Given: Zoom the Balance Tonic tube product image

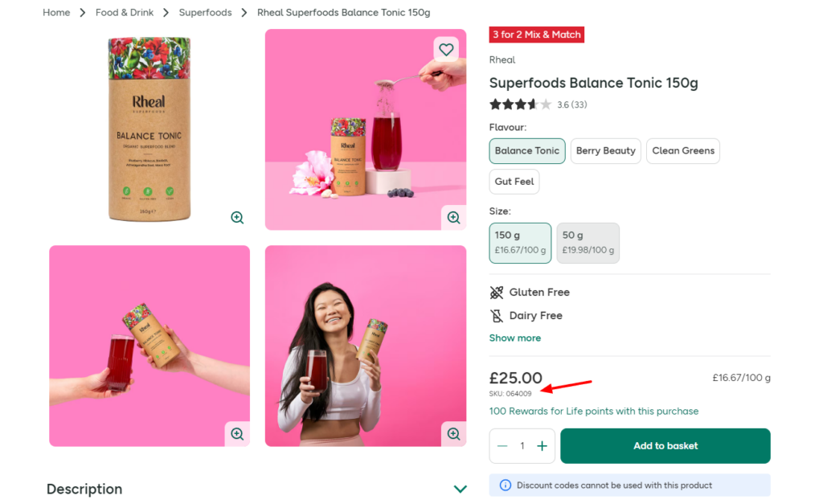Looking at the screenshot, I should click(x=237, y=217).
